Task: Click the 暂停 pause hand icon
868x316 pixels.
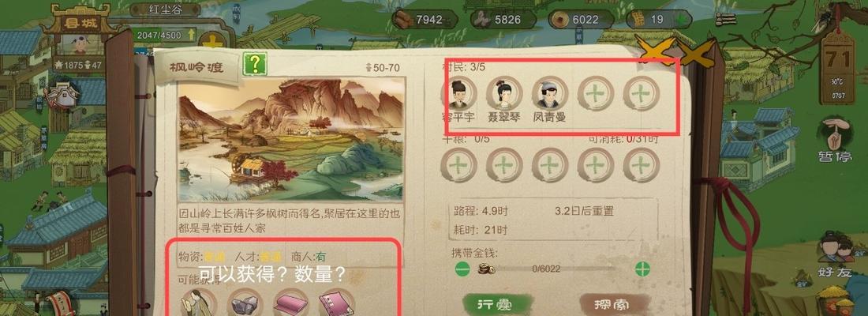Action: pos(834,141)
